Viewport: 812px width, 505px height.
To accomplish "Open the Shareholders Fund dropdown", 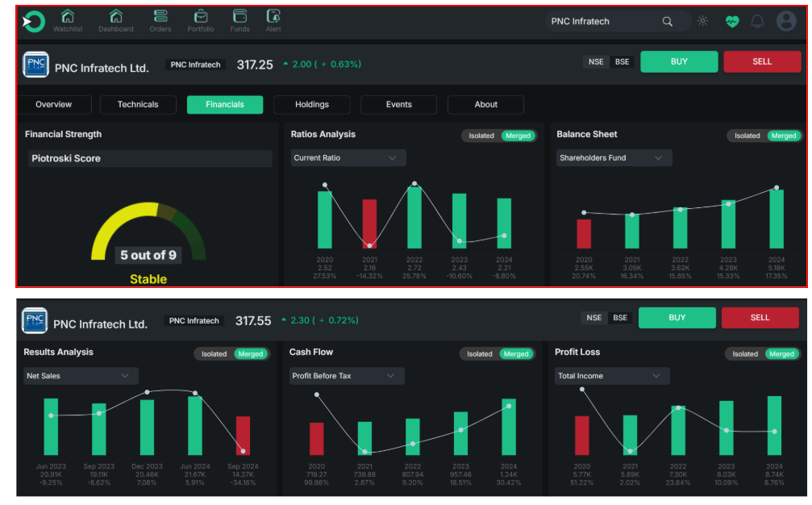I will (614, 158).
